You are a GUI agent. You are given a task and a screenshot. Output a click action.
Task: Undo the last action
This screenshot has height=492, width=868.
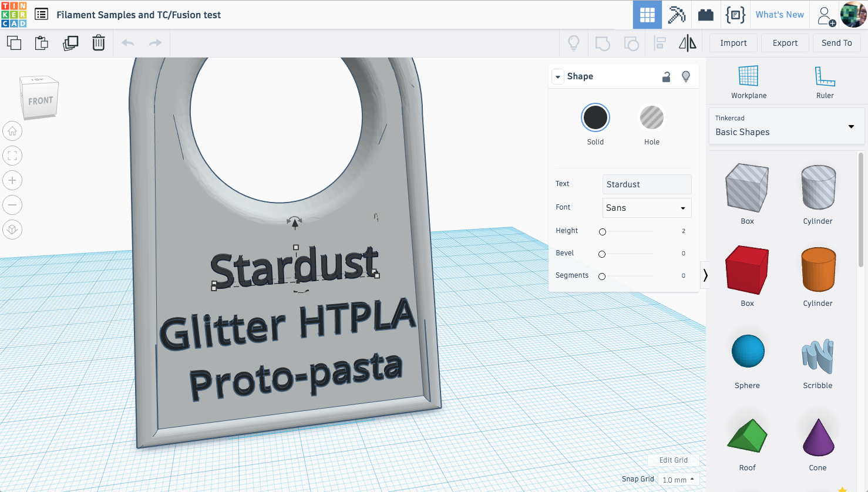tap(128, 43)
